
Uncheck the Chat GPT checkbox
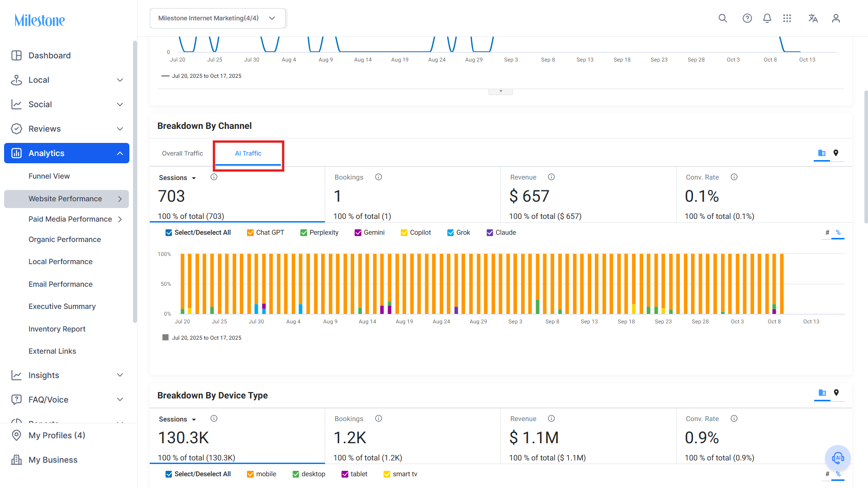[250, 232]
